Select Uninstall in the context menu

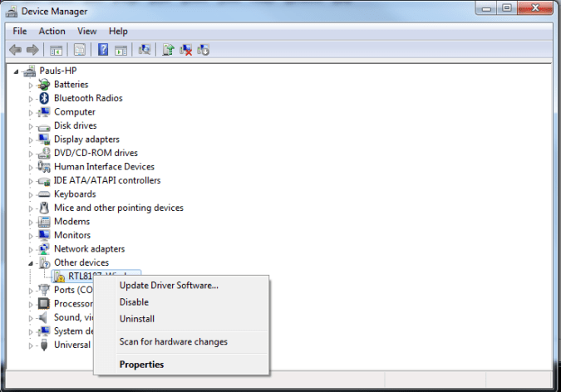coord(137,319)
